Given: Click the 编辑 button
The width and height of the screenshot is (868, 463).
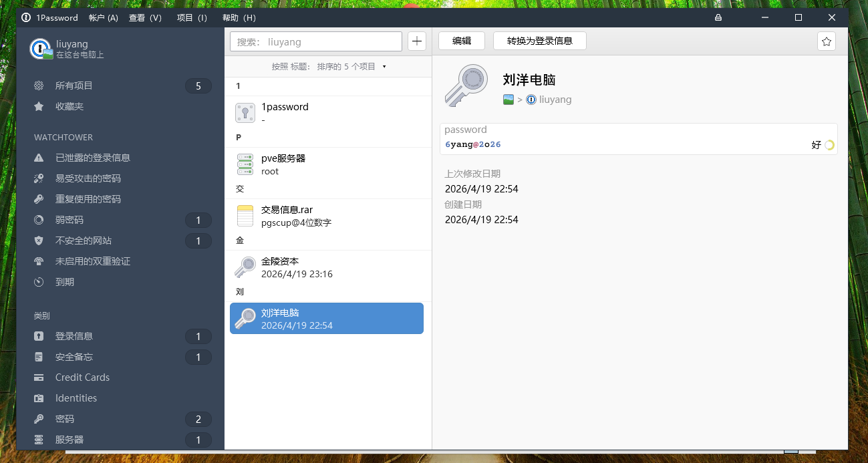Looking at the screenshot, I should [x=462, y=41].
